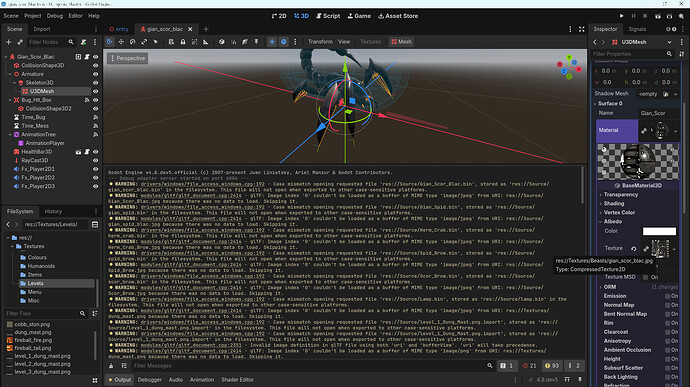
Task: Collapse AnimationTree node
Action: (x=10, y=134)
